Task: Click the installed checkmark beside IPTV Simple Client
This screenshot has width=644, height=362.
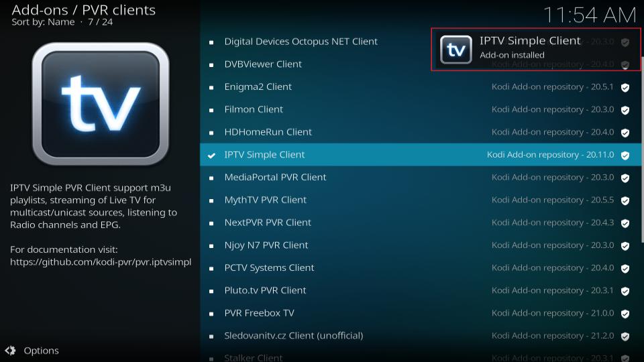Action: [x=211, y=155]
